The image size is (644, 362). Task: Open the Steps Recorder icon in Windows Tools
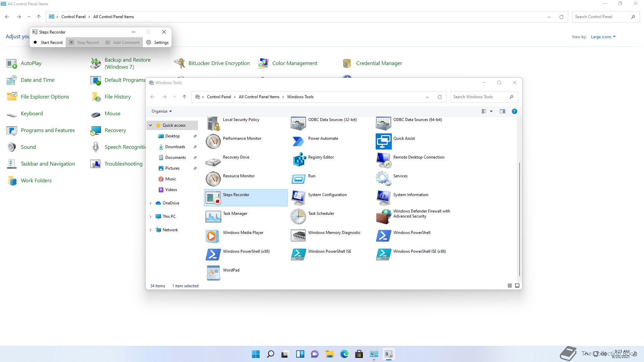pos(213,198)
